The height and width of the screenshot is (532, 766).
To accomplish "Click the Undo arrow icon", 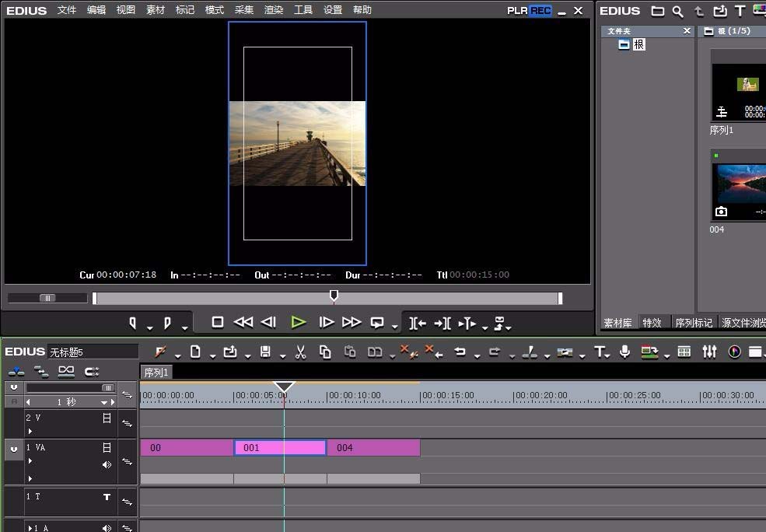I will click(x=460, y=352).
